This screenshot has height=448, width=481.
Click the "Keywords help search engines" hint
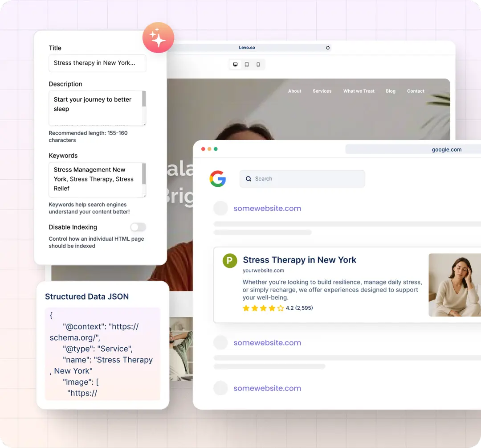tap(89, 208)
